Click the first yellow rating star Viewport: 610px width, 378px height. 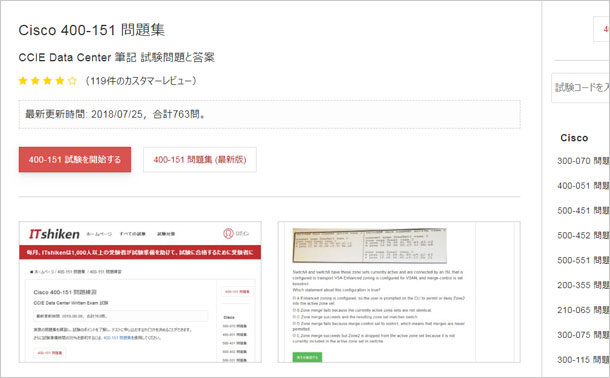click(23, 80)
